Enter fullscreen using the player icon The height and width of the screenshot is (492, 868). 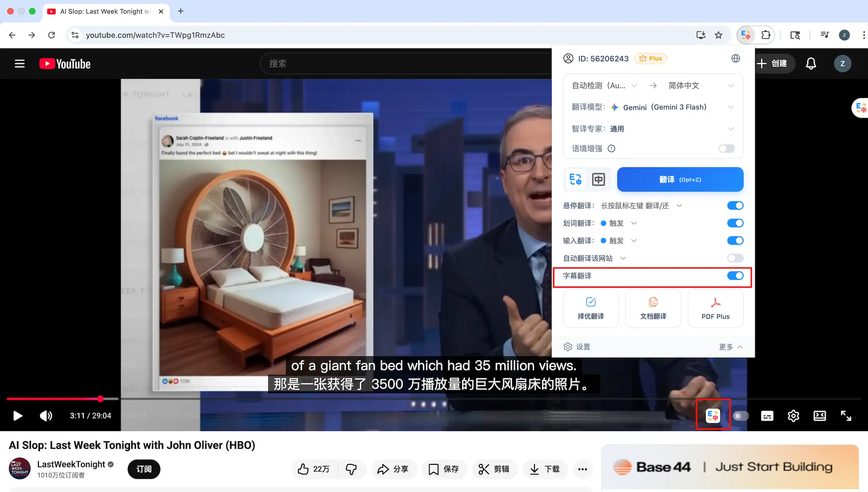(846, 416)
